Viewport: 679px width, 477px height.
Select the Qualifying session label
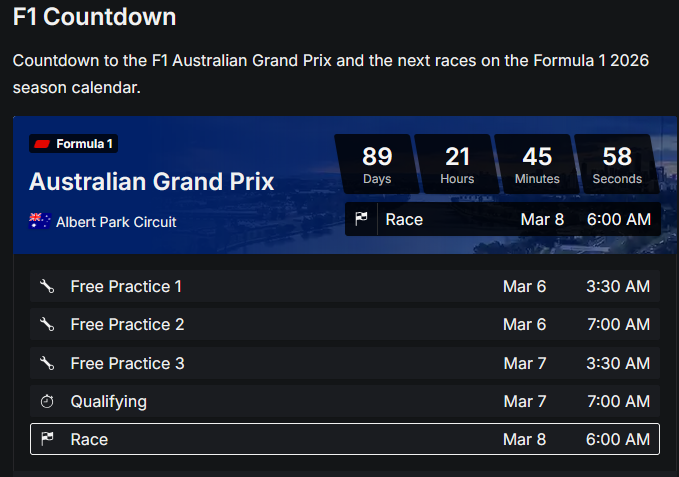(x=108, y=402)
